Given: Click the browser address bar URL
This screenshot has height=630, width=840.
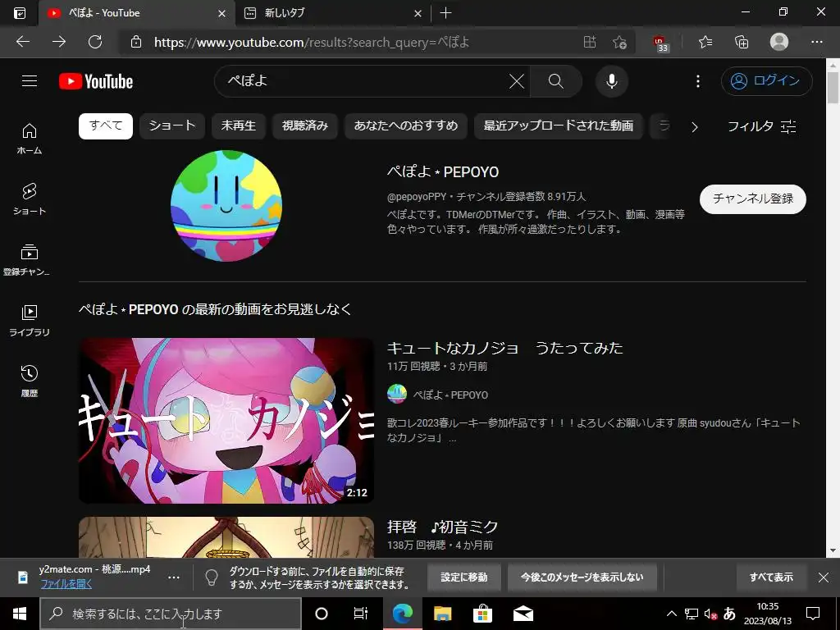Looking at the screenshot, I should (312, 43).
